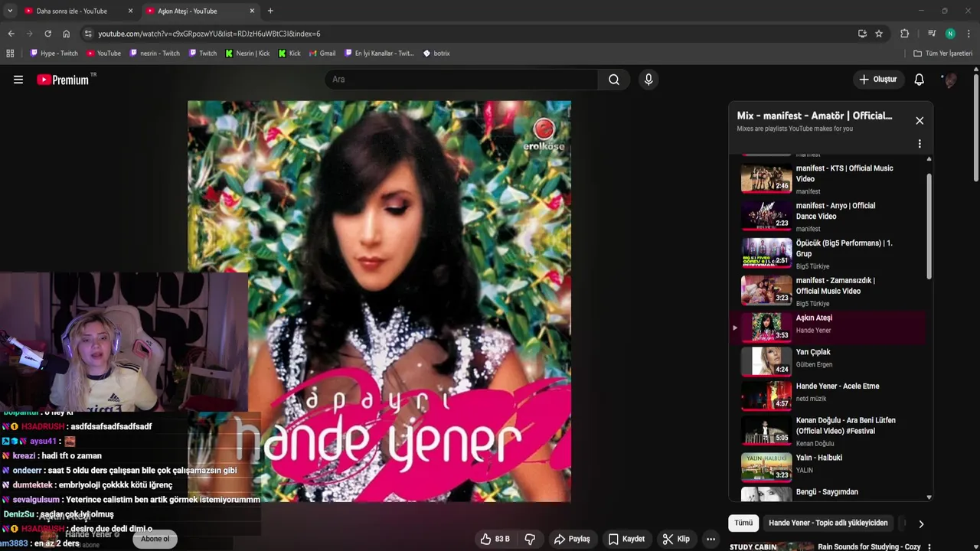The image size is (980, 551).
Task: Click the Klip clip button
Action: 676,539
